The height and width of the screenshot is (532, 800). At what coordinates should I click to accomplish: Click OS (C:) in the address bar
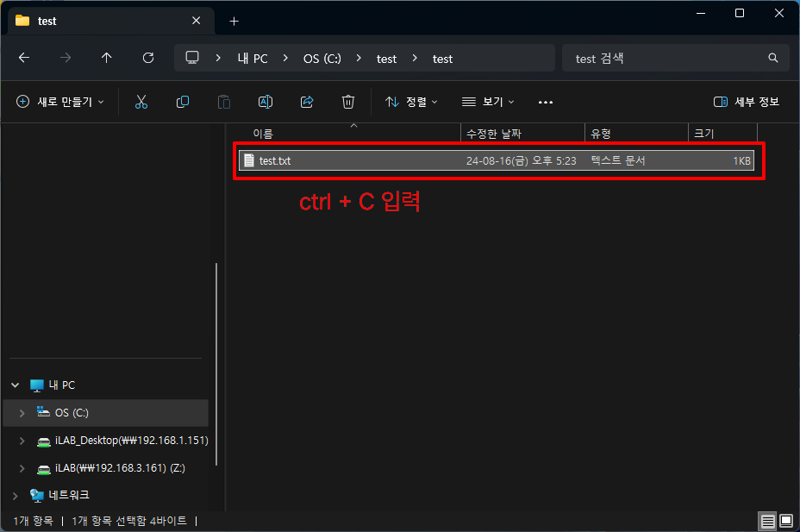tap(322, 59)
